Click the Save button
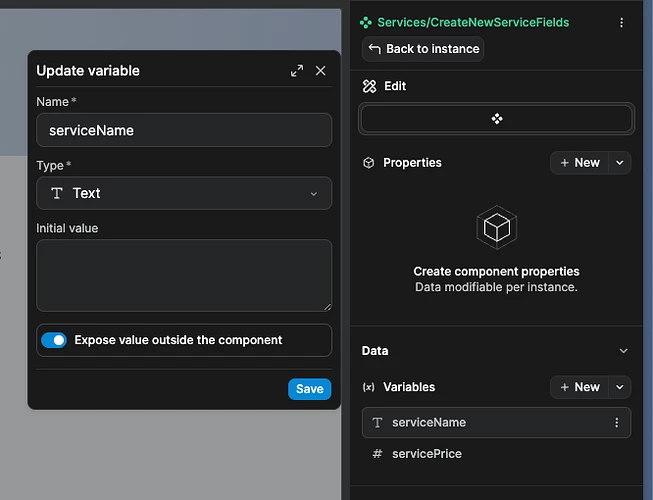 309,389
